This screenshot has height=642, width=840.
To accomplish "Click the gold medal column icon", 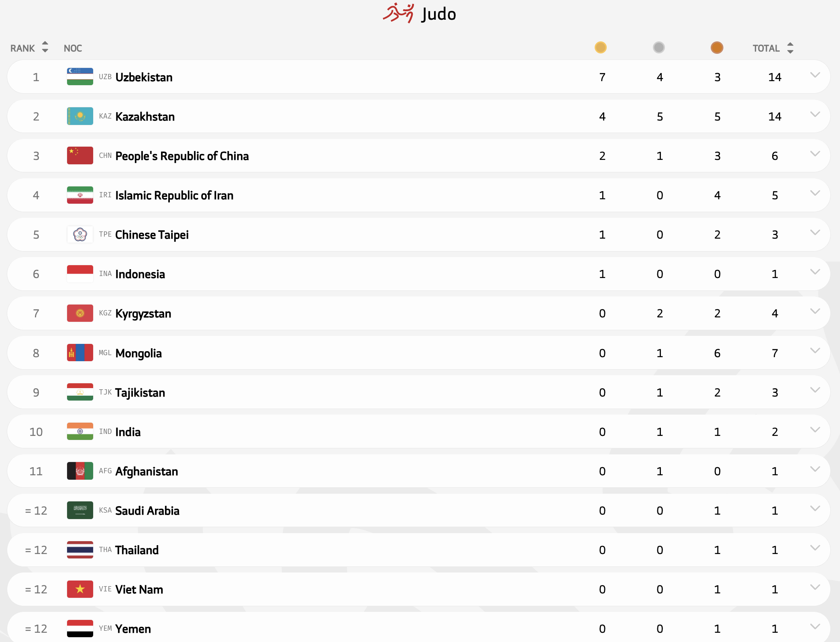I will (x=600, y=48).
